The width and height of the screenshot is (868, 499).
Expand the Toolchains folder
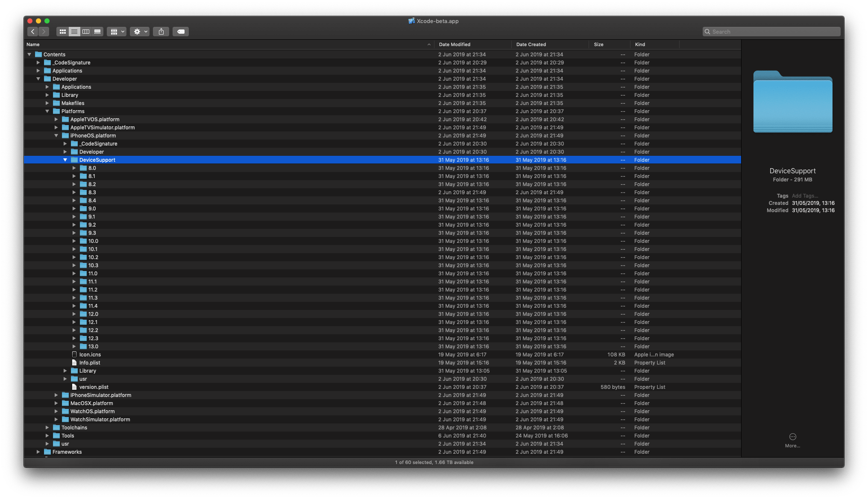click(47, 428)
